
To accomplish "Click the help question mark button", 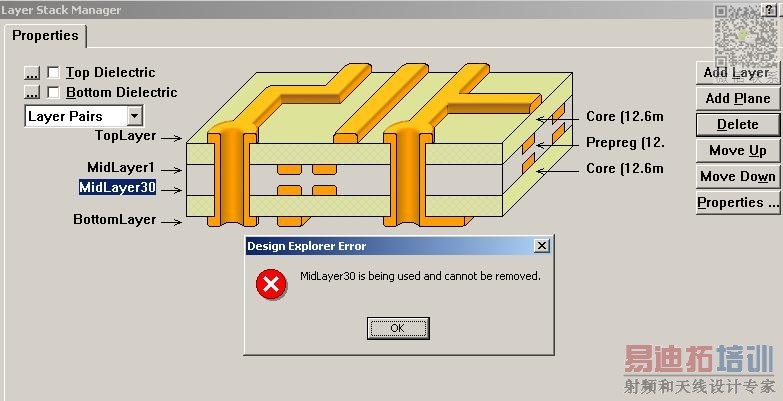I will tap(768, 8).
